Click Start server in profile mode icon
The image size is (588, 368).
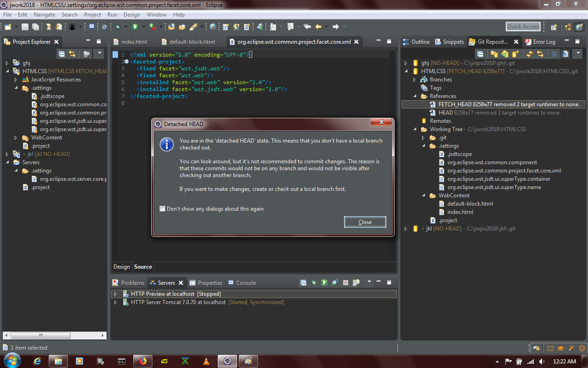tap(335, 282)
